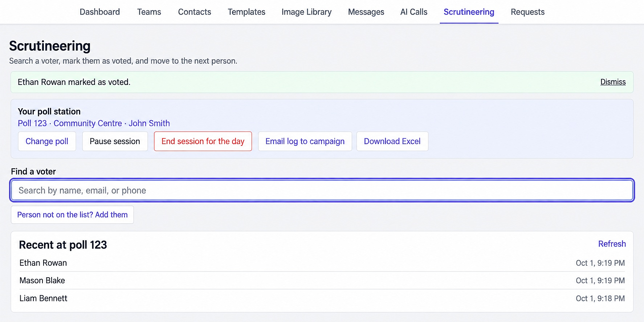The image size is (644, 322).
Task: Open the Messages tab
Action: point(366,12)
